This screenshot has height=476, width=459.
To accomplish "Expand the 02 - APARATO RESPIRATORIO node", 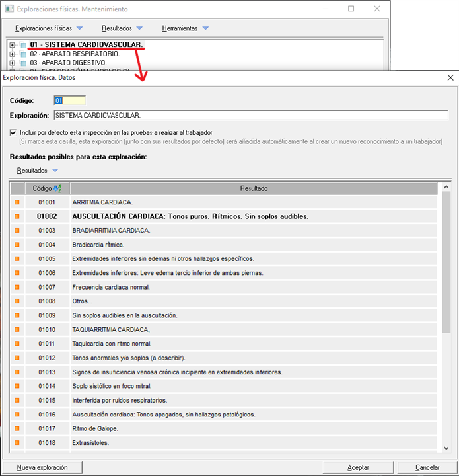I will coord(12,54).
